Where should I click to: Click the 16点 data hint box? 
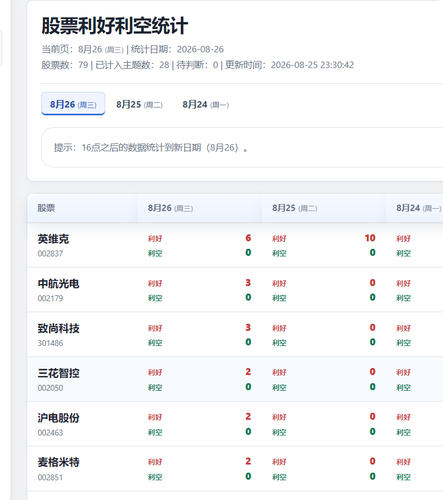[x=242, y=147]
